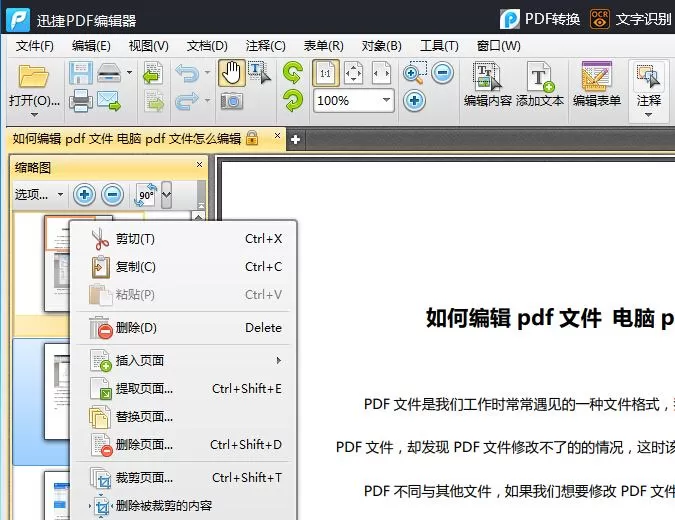
Task: Click the go-to-previous-page document icon
Action: (x=153, y=73)
